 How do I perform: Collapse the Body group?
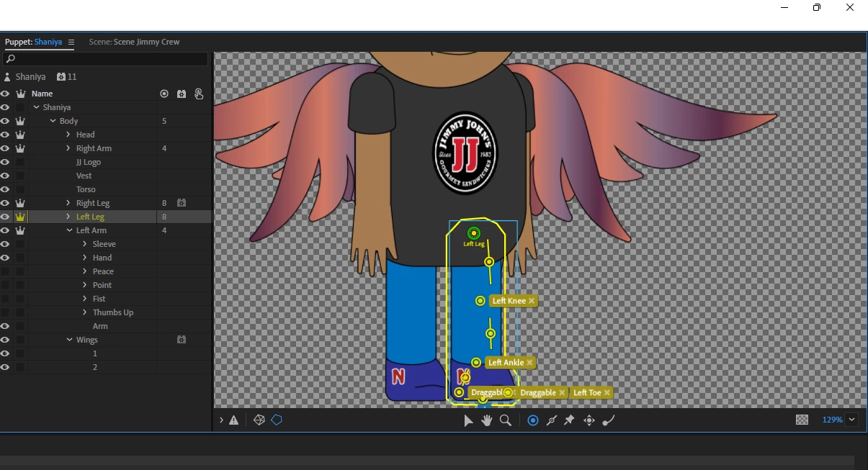(x=53, y=121)
